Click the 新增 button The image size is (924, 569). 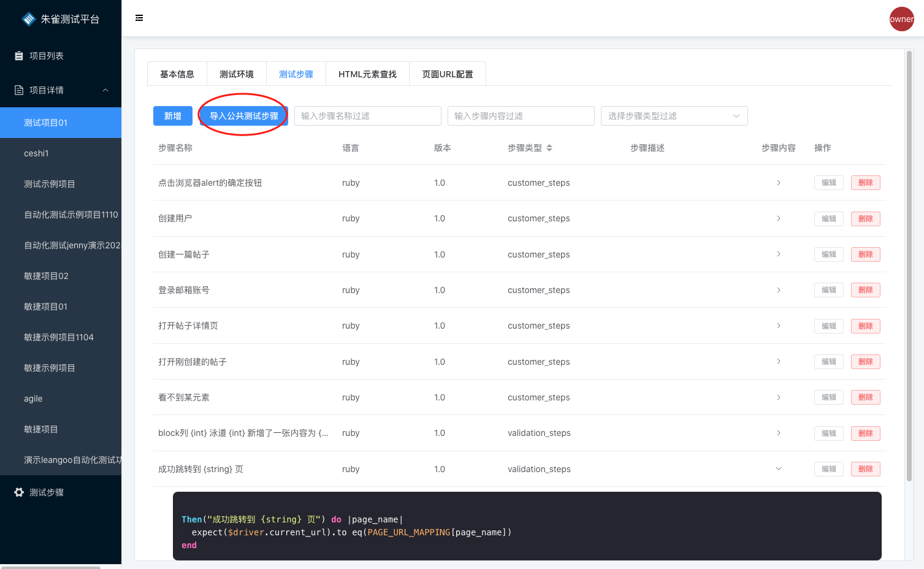(173, 116)
